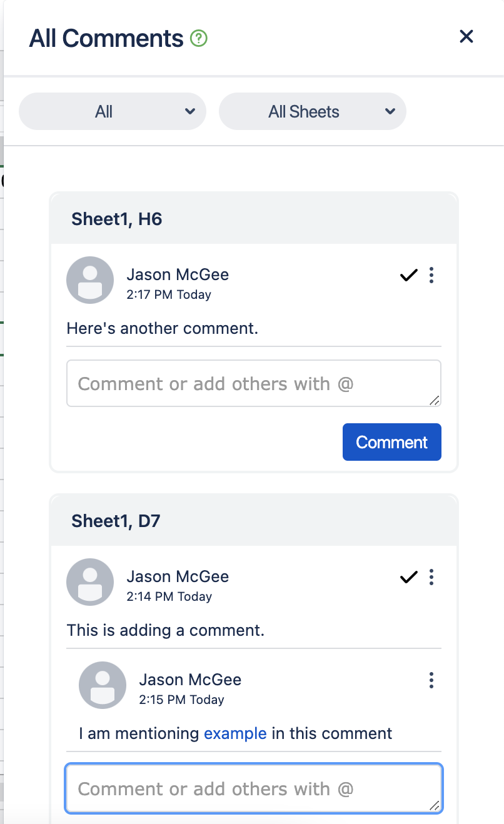Click the "Here's another comment." text
The image size is (504, 824).
point(163,328)
